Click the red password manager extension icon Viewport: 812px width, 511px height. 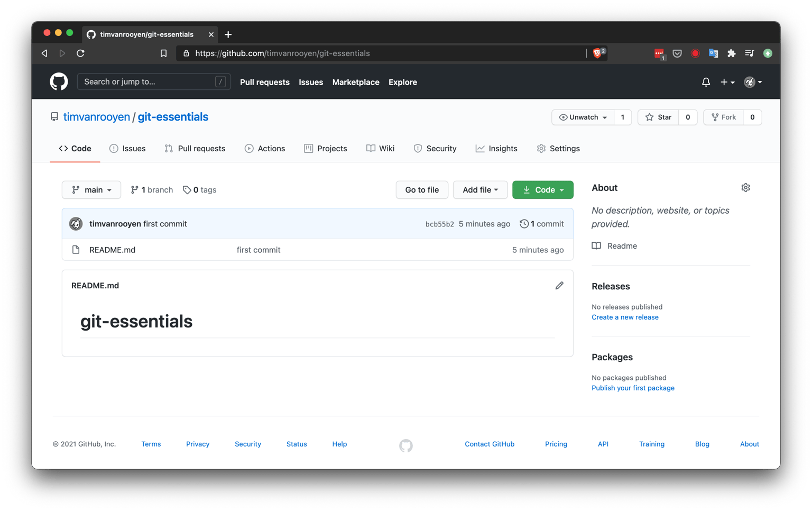(x=659, y=54)
